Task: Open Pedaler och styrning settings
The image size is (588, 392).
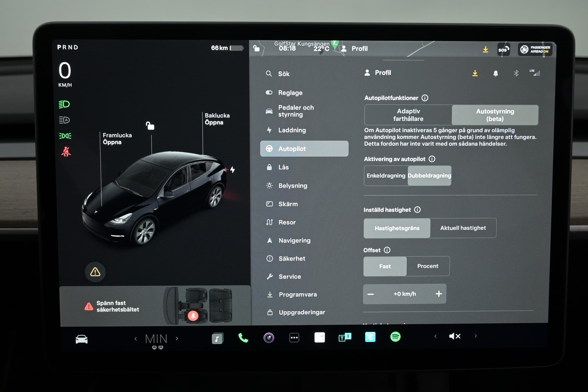Action: 304,111
